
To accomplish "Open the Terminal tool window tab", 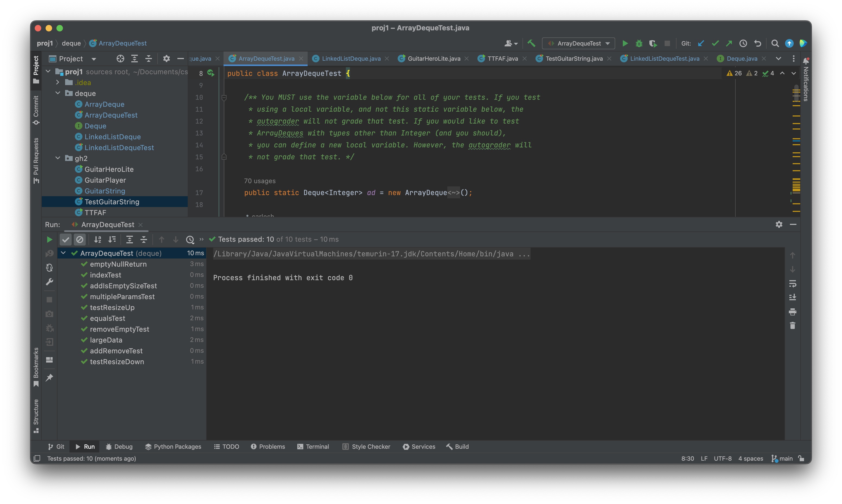I will [313, 447].
